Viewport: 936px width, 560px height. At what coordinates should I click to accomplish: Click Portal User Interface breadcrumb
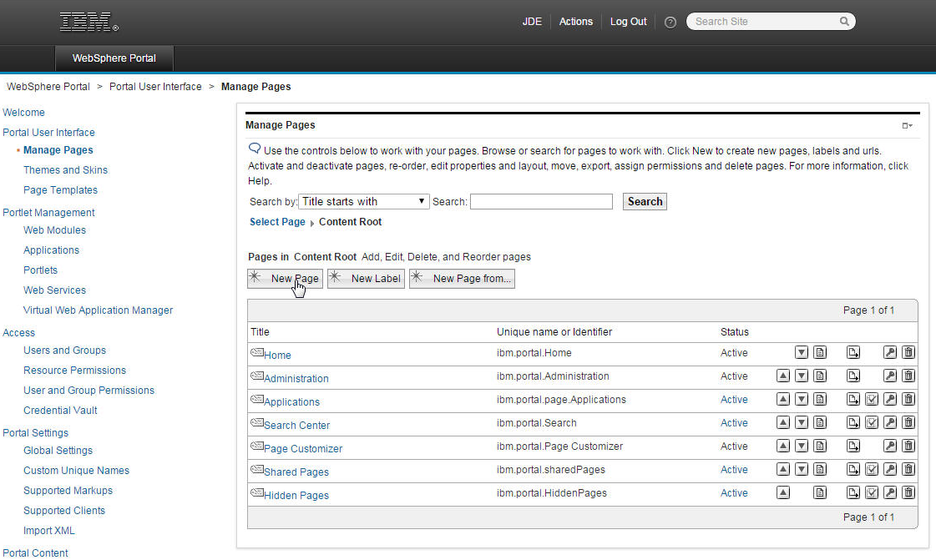pyautogui.click(x=155, y=87)
